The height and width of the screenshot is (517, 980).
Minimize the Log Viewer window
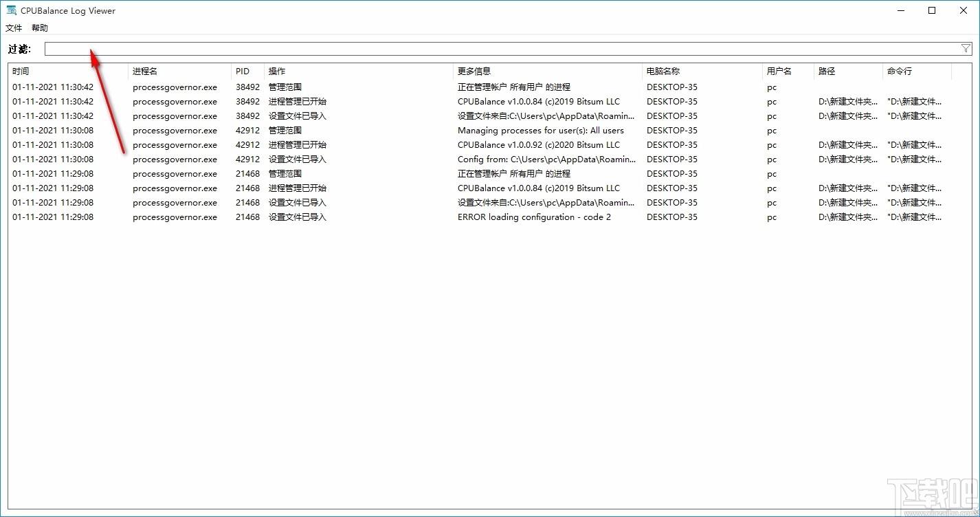point(901,10)
